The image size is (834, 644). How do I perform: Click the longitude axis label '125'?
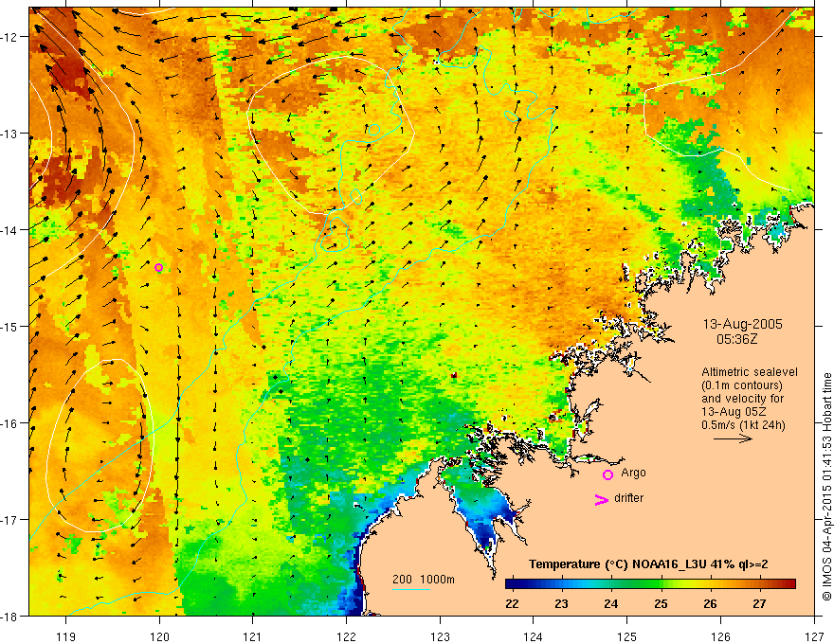tap(627, 636)
